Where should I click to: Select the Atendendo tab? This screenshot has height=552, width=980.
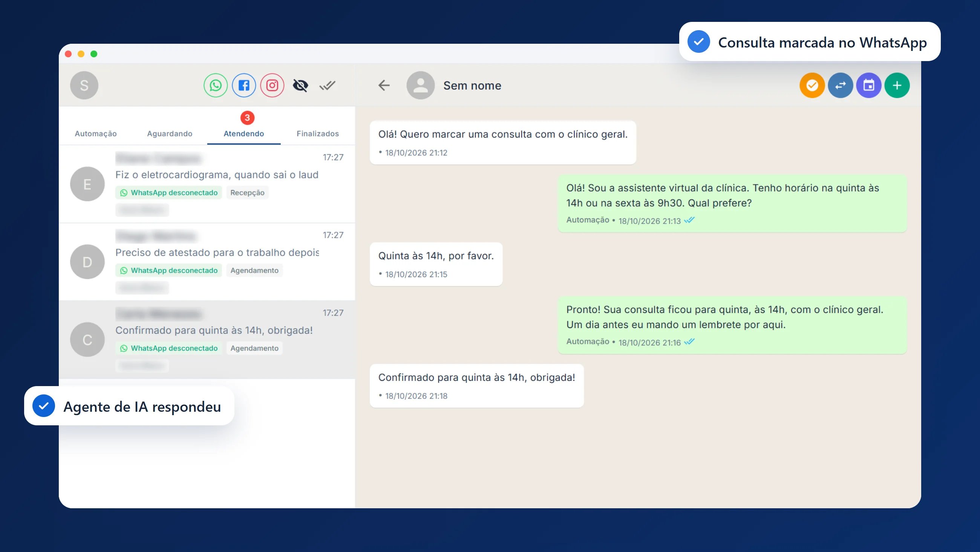click(x=244, y=133)
